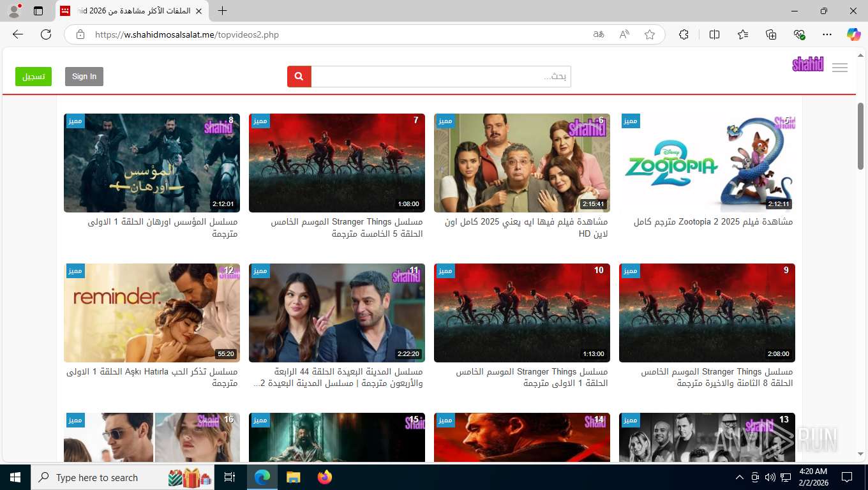Open partially visible thumbnail numbered 15
The width and height of the screenshot is (868, 490).
337,438
